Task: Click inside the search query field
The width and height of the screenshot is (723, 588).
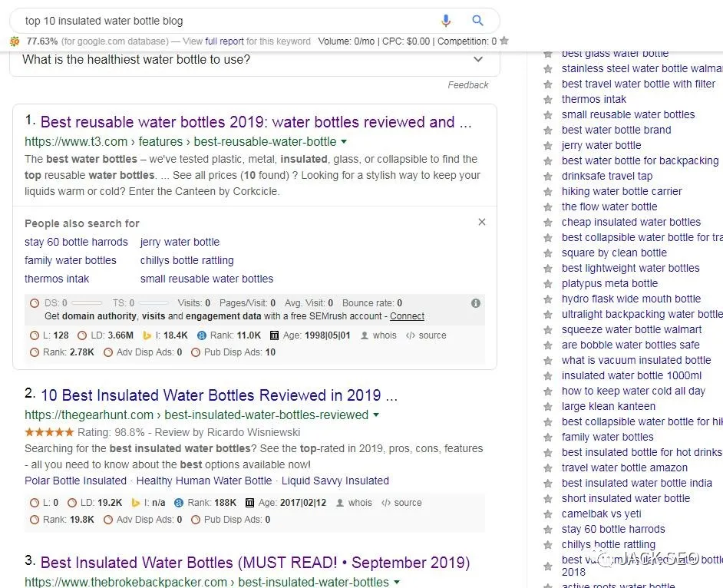Action: coord(230,21)
